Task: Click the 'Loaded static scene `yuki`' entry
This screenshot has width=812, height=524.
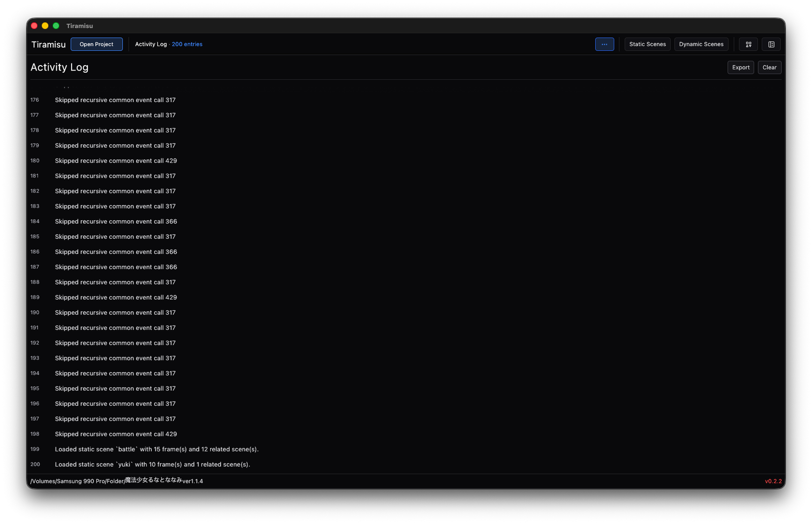Action: pos(406,465)
